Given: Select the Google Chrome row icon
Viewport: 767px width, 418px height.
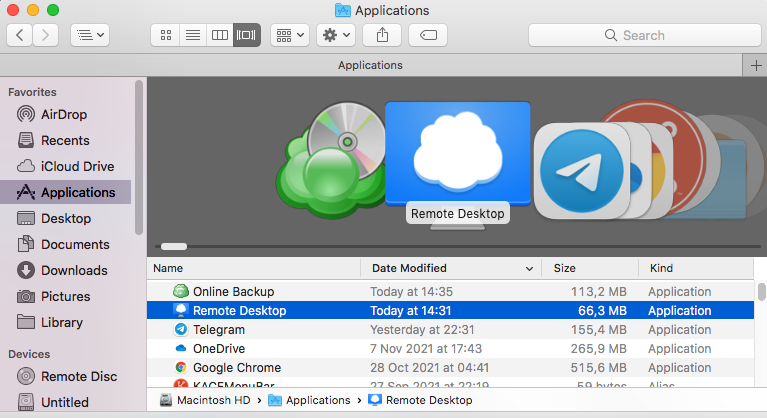Looking at the screenshot, I should coord(180,368).
